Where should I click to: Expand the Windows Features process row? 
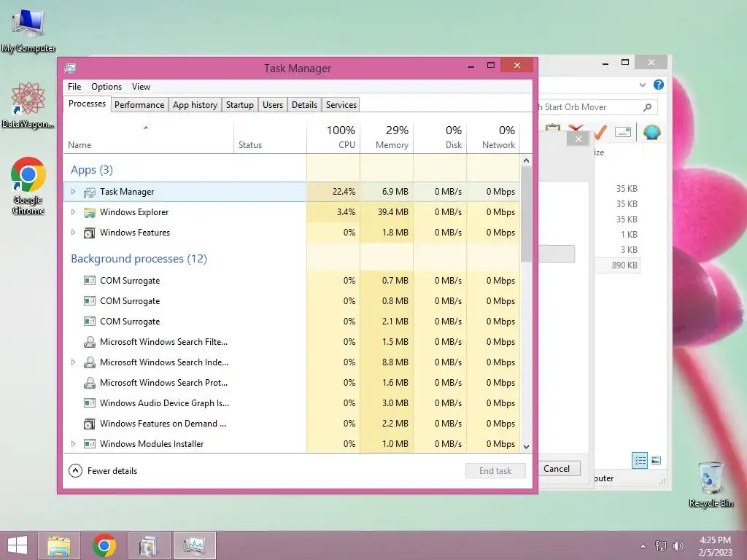coord(73,233)
